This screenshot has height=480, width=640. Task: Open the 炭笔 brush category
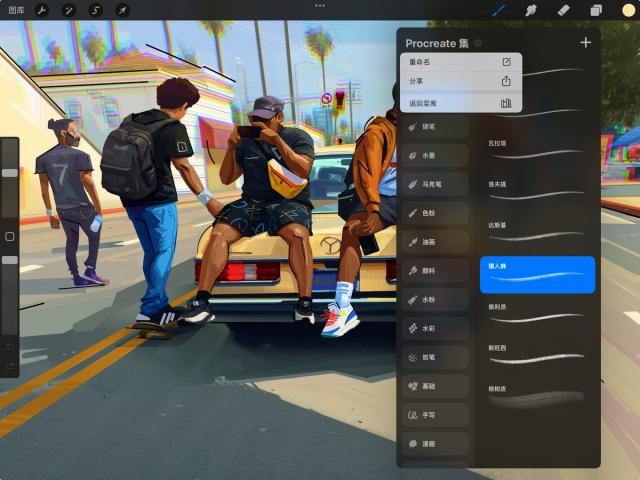[x=435, y=357]
